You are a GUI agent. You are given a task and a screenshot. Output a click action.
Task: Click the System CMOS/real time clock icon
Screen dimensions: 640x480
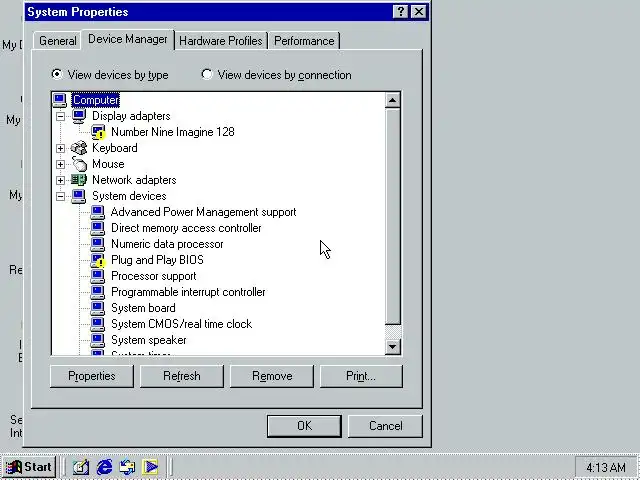point(98,324)
